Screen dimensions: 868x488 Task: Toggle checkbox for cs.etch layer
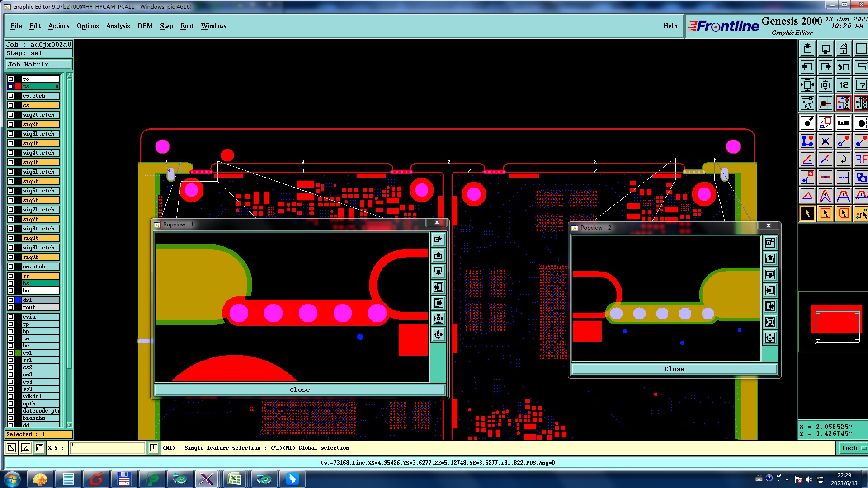11,96
